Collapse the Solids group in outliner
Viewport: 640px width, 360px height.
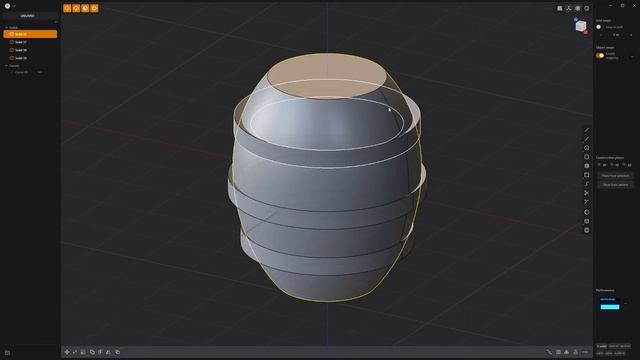pyautogui.click(x=7, y=28)
